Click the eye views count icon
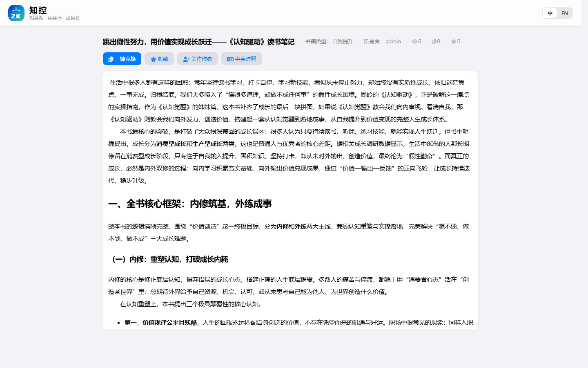 click(x=414, y=42)
